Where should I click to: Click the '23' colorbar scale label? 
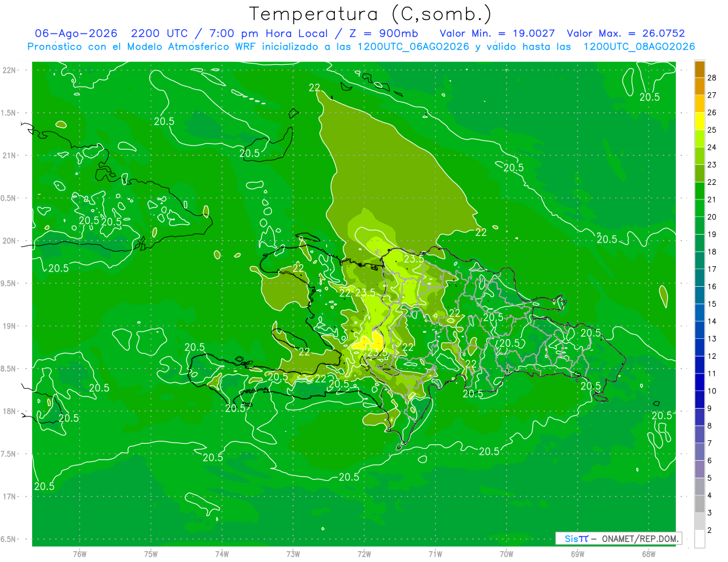coord(712,165)
